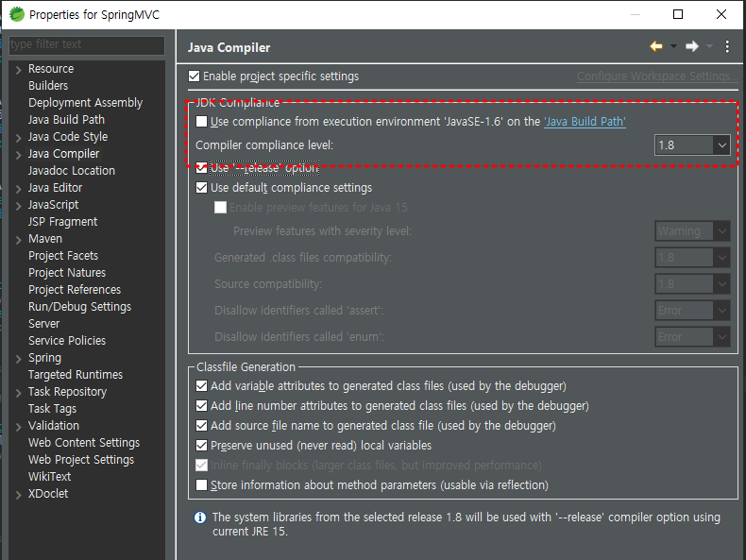This screenshot has width=746, height=560.
Task: Click the info icon beside system libraries note
Action: 200,518
